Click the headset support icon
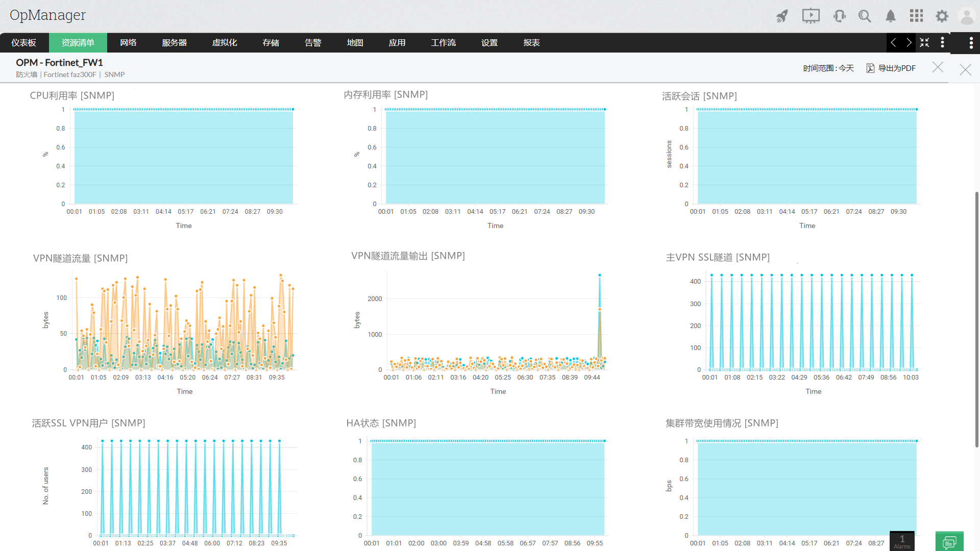The height and width of the screenshot is (551, 980). tap(839, 16)
